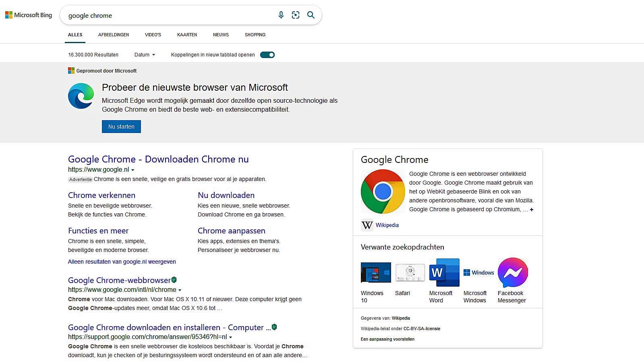Click the Nu starten button
The image size is (644, 364).
point(121,127)
